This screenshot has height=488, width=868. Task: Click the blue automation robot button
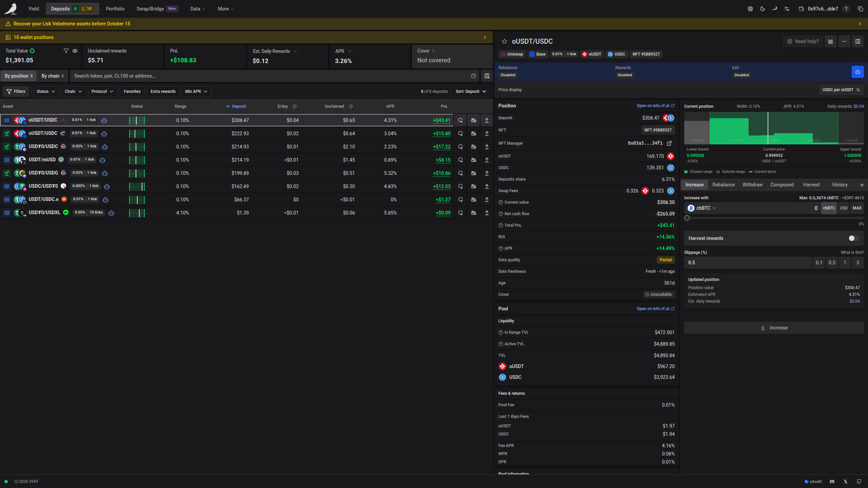point(858,72)
